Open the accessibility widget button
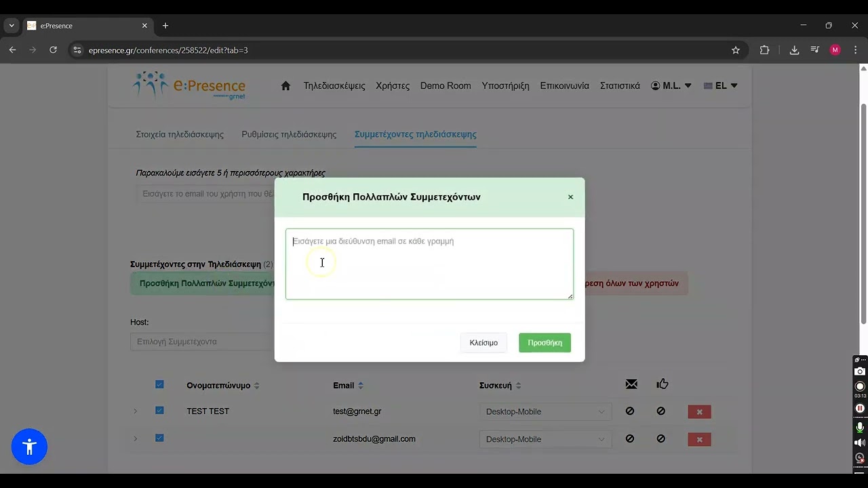This screenshot has width=868, height=488. 29,447
